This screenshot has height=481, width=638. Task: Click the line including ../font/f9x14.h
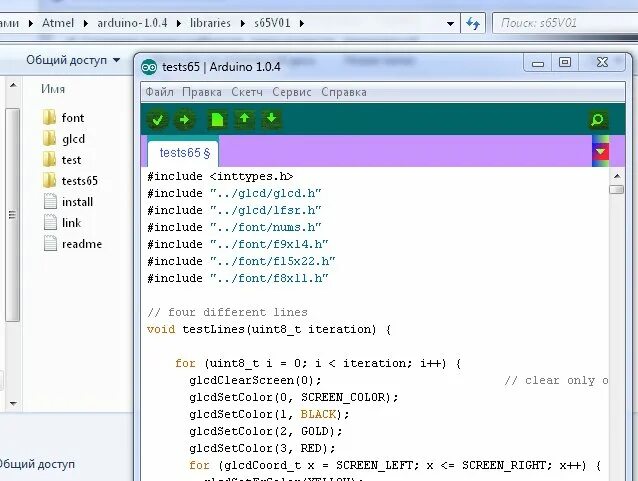point(238,244)
